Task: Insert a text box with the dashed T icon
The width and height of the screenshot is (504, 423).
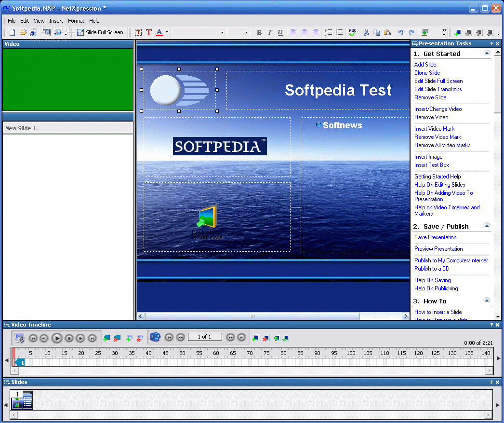Action: 138,32
